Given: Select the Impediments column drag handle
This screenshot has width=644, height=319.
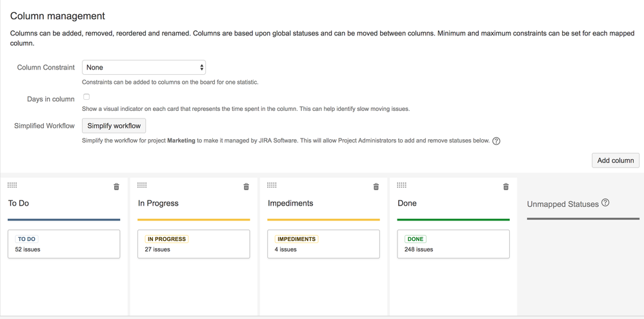Looking at the screenshot, I should pyautogui.click(x=272, y=186).
